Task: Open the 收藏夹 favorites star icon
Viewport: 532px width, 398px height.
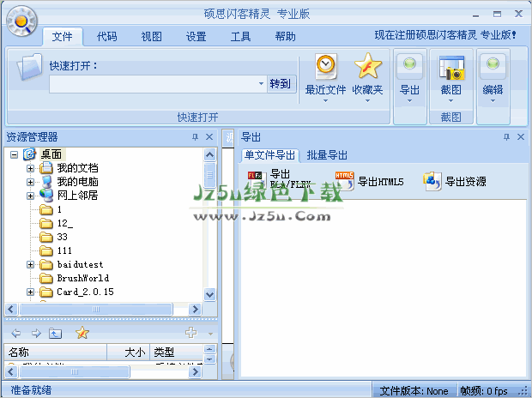Action: [368, 66]
